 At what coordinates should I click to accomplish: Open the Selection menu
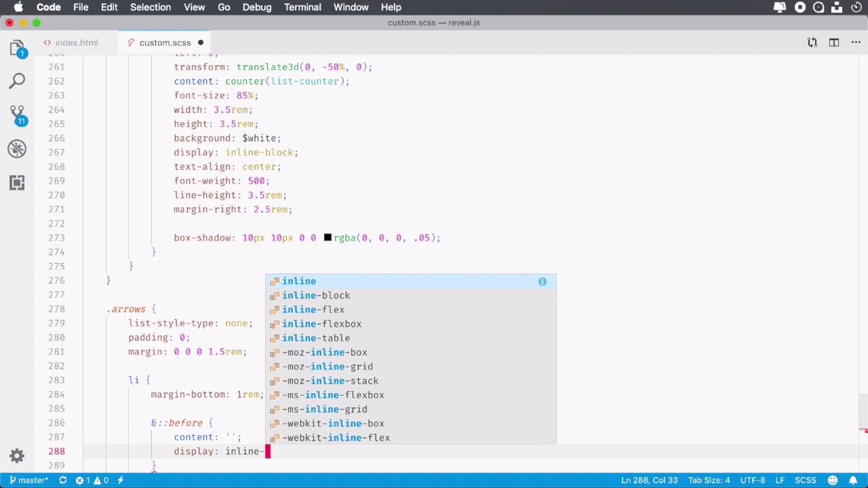[151, 7]
